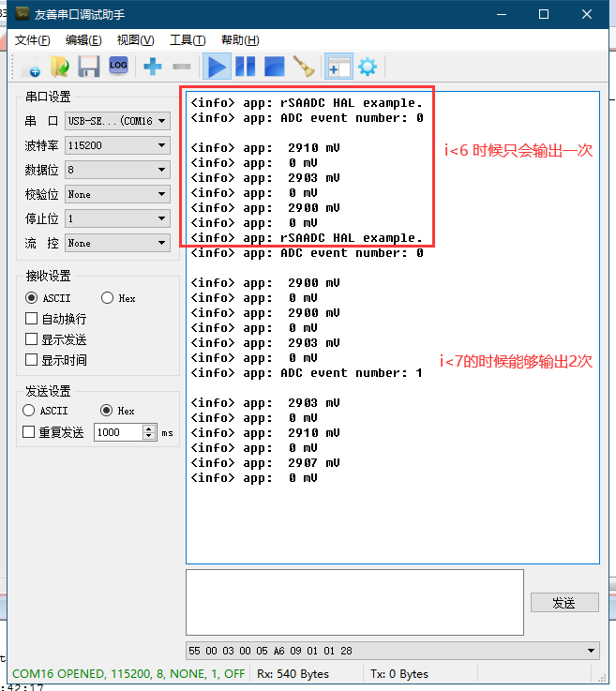Image resolution: width=616 pixels, height=691 pixels.
Task: Select ASCII in 接收设置
Action: click(48, 298)
